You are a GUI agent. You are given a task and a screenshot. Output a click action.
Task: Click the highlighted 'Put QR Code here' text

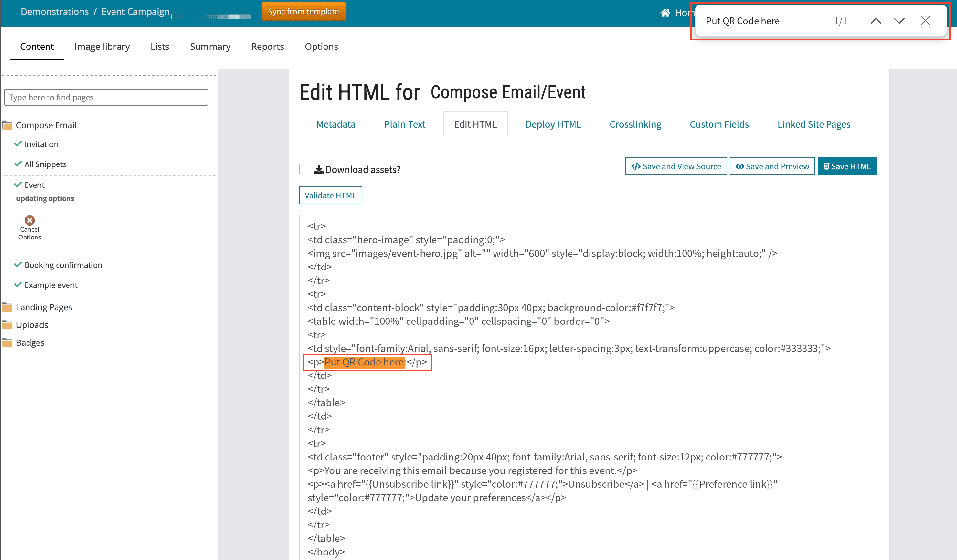[364, 362]
